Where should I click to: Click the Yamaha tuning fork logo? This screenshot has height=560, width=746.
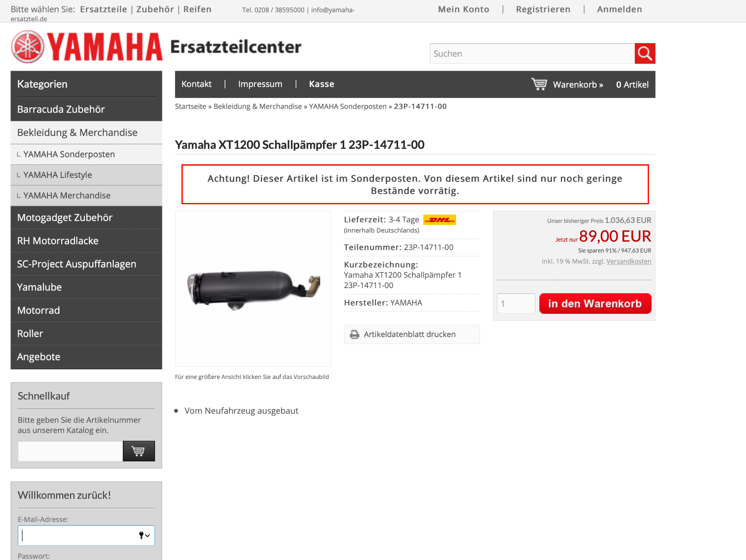28,47
